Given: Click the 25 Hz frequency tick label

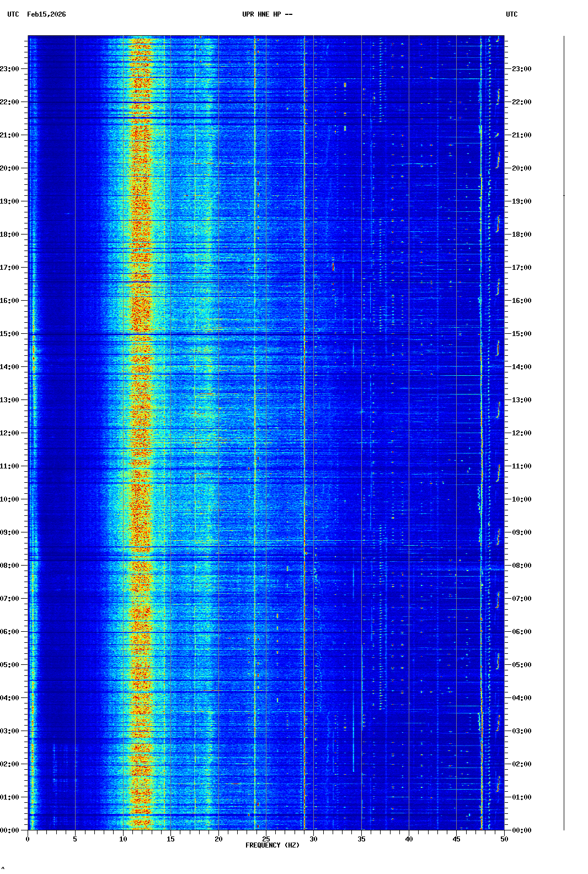Looking at the screenshot, I should click(266, 839).
